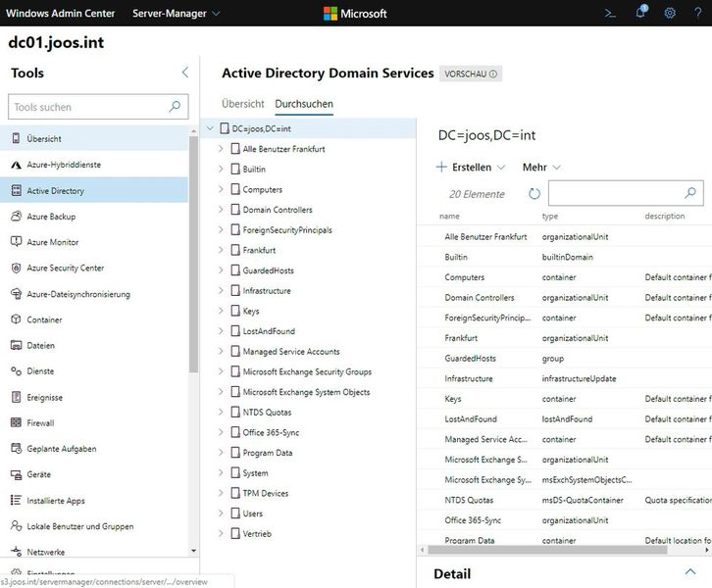Expand the Domain Controllers tree node

221,209
